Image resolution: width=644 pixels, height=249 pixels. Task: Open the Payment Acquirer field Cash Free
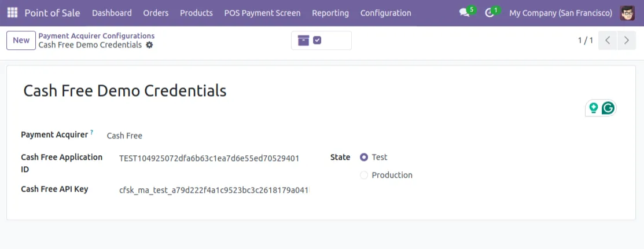[124, 136]
